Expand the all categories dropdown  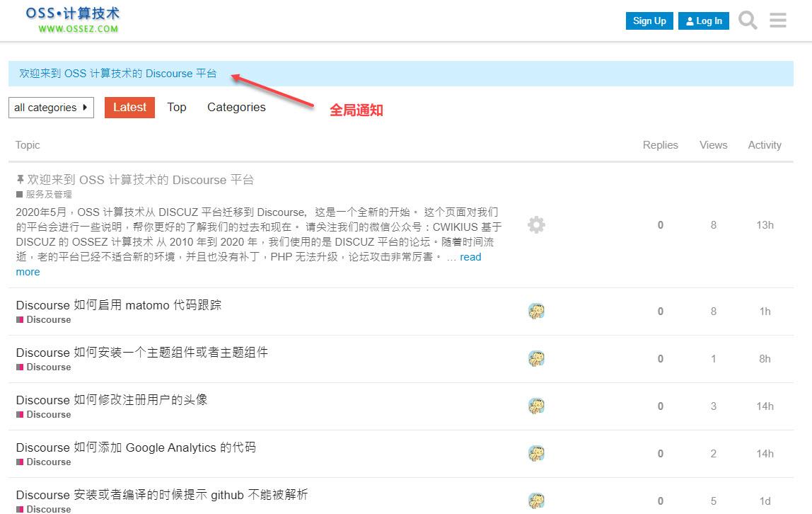[x=51, y=107]
